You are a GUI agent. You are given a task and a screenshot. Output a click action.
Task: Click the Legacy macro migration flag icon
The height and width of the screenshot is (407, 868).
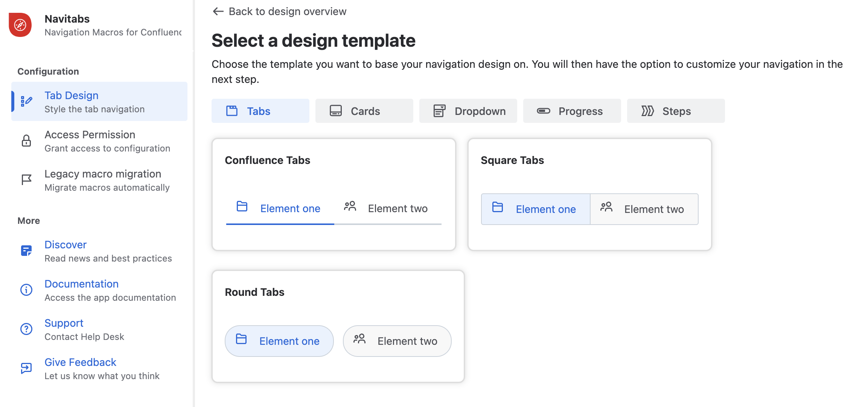(26, 180)
